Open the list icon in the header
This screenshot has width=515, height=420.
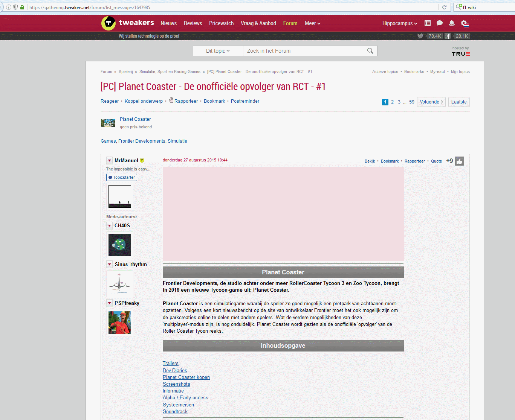(428, 23)
